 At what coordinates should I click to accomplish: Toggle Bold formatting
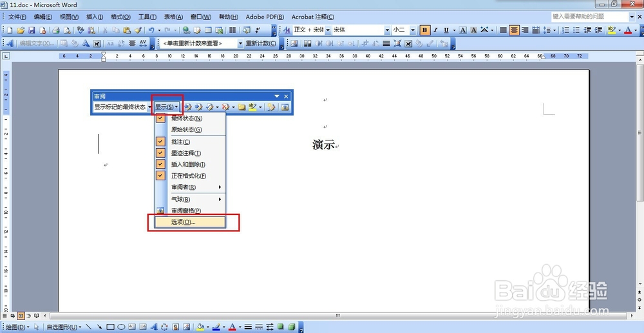(x=424, y=30)
